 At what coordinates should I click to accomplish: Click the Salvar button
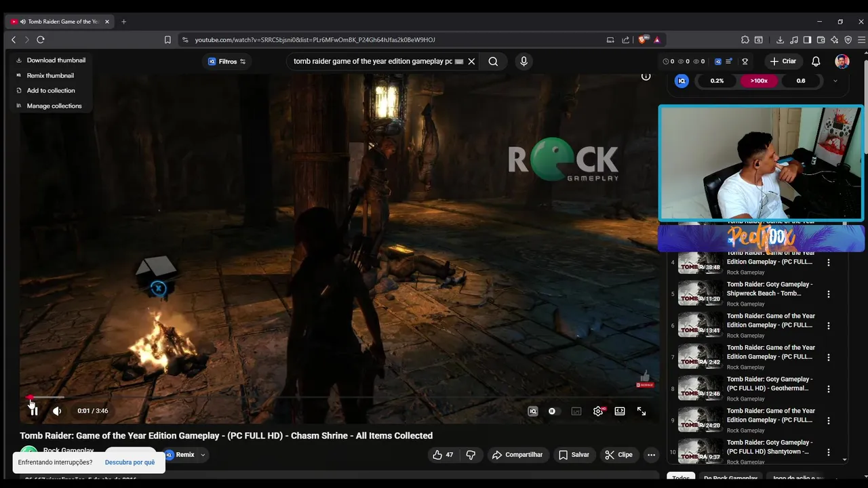pos(574,455)
